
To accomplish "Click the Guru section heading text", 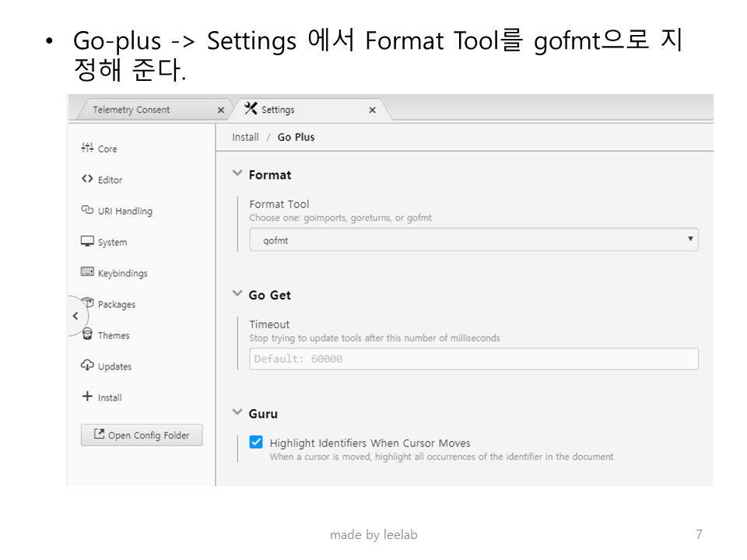I will [x=263, y=414].
